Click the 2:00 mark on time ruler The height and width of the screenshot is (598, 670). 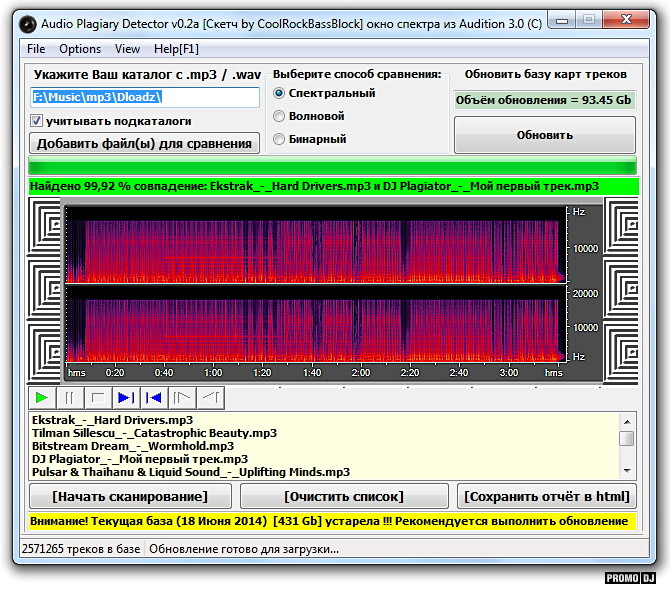(361, 373)
